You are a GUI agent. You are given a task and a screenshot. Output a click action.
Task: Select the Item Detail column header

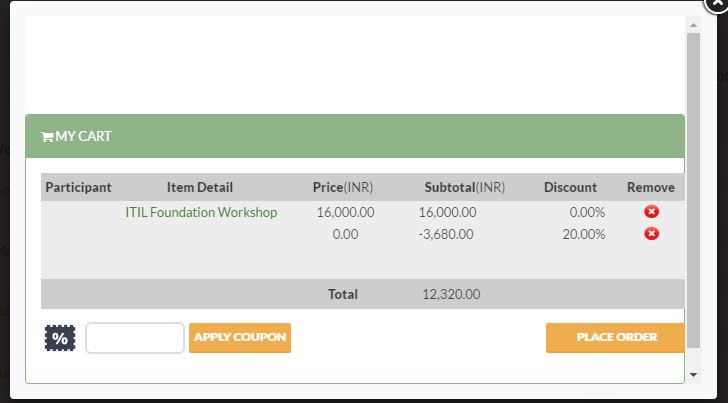pos(200,187)
